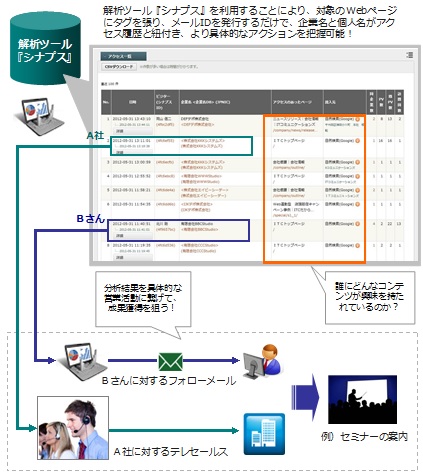The width and height of the screenshot is (423, 476).
Task: Click the orange Google search icon in row 4
Action: (358, 176)
